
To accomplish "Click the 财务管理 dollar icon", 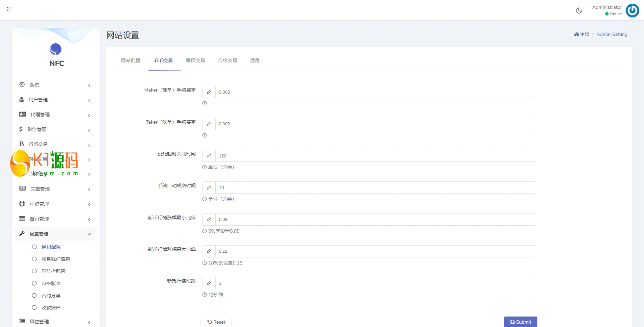I will tap(21, 129).
